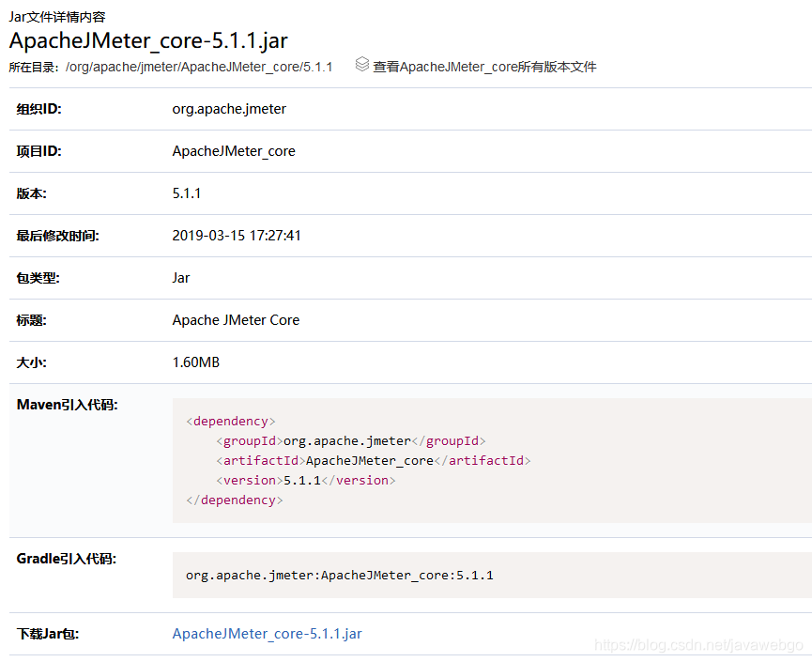The height and width of the screenshot is (662, 812).
Task: Click the ApacheJMeter_core-5.1.1.jar page heading
Action: (148, 40)
